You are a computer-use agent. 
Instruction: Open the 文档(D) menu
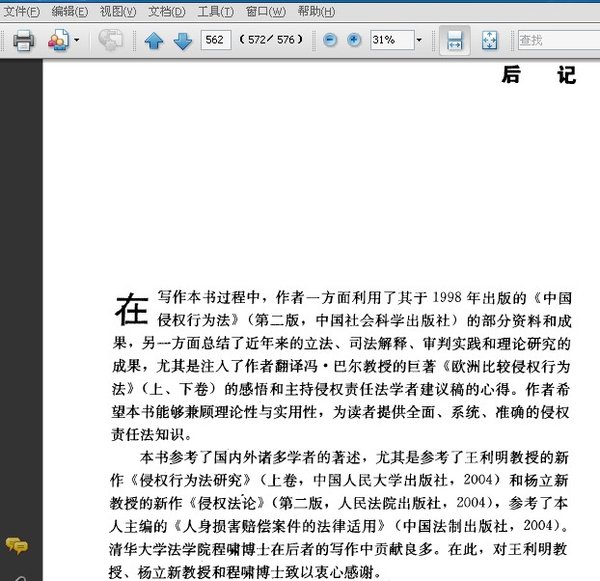click(166, 12)
